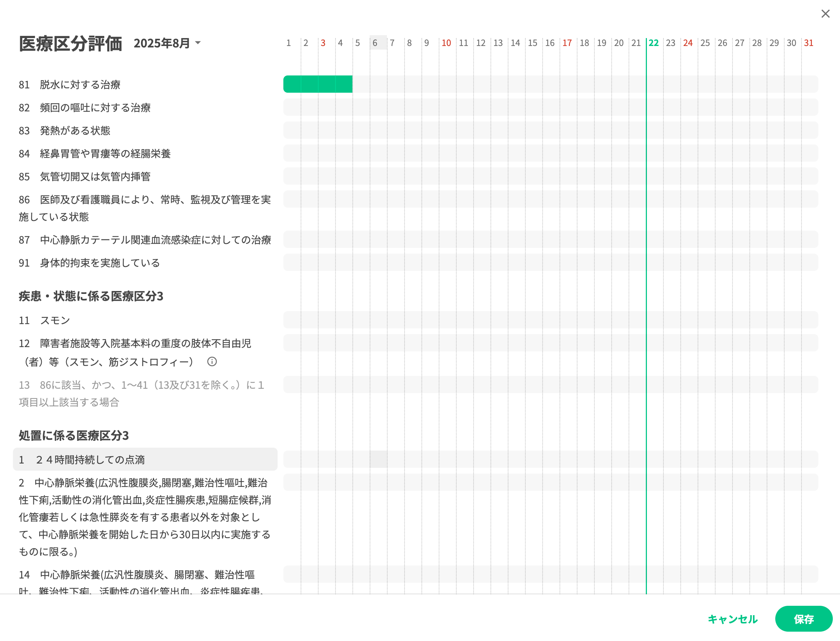Screen dimensions: 840x641
Task: Click heading 処置に係る医療区分3
Action: point(74,435)
